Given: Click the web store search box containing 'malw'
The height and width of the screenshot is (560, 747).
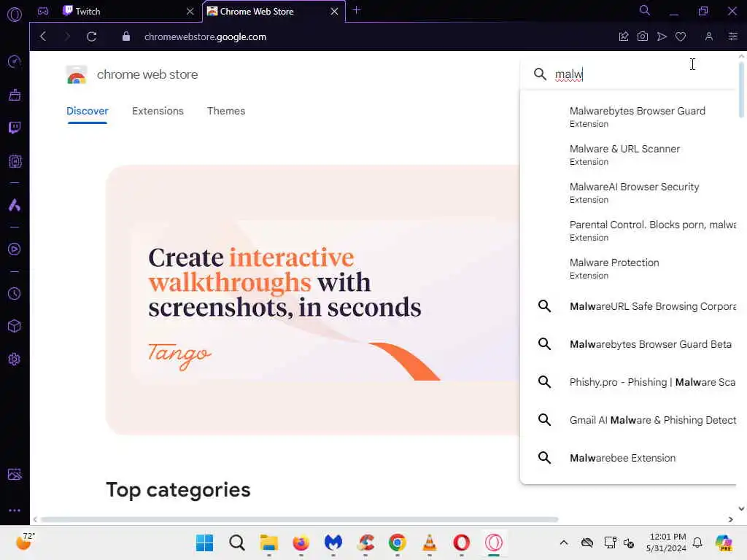Looking at the screenshot, I should [x=629, y=74].
